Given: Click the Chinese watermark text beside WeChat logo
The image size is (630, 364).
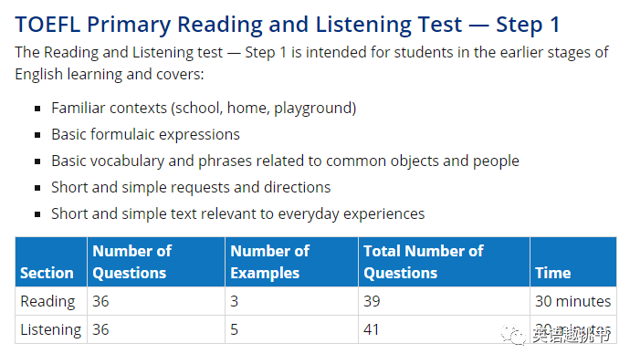Looking at the screenshot, I should (x=572, y=334).
